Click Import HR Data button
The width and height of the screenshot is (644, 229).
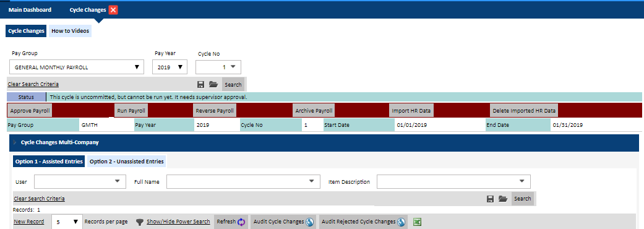411,111
